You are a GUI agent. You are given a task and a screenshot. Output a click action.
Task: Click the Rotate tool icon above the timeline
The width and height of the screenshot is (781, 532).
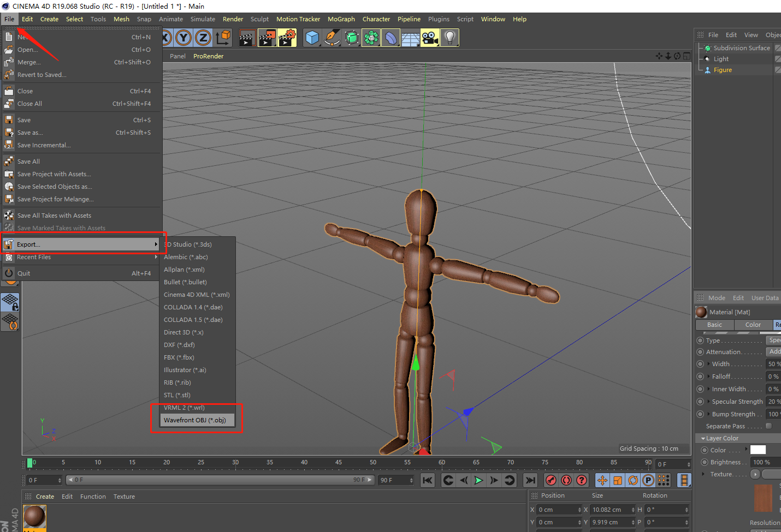[632, 480]
